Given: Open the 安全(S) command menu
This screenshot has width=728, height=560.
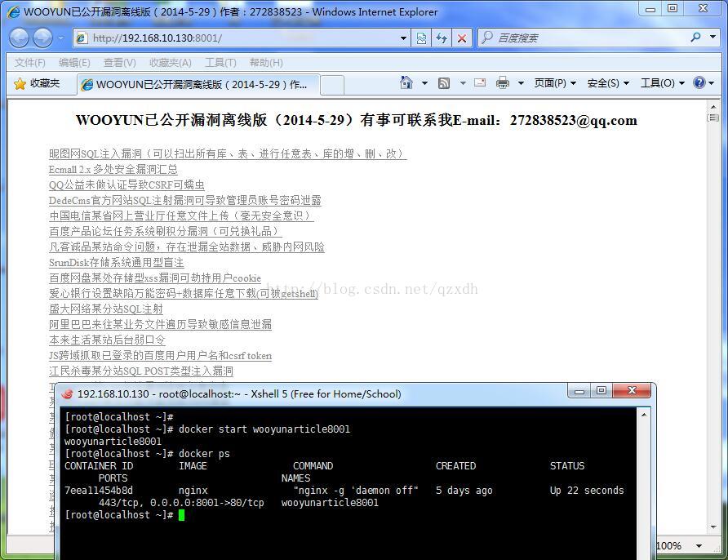Looking at the screenshot, I should pyautogui.click(x=608, y=83).
